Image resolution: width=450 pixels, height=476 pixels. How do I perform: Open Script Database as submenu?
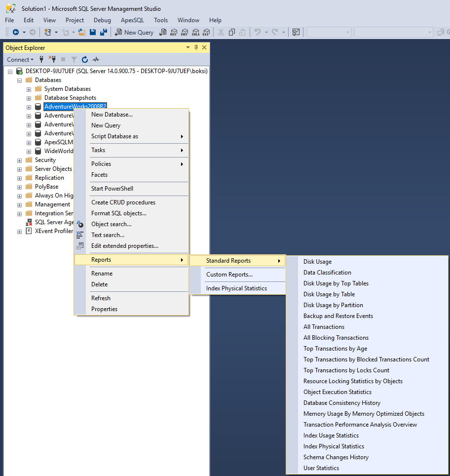(x=131, y=136)
